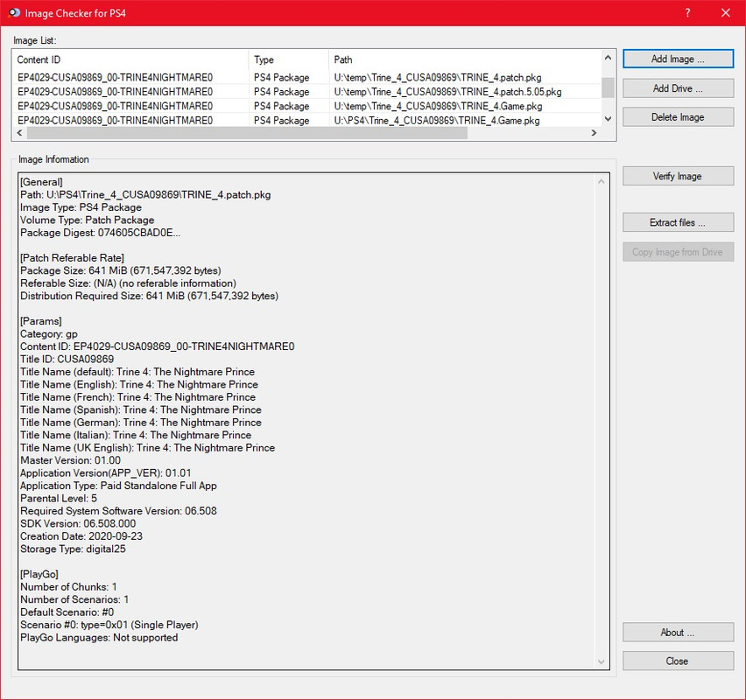Image resolution: width=746 pixels, height=700 pixels.
Task: Click the Number of Chunks: 1 line
Action: coord(68,587)
